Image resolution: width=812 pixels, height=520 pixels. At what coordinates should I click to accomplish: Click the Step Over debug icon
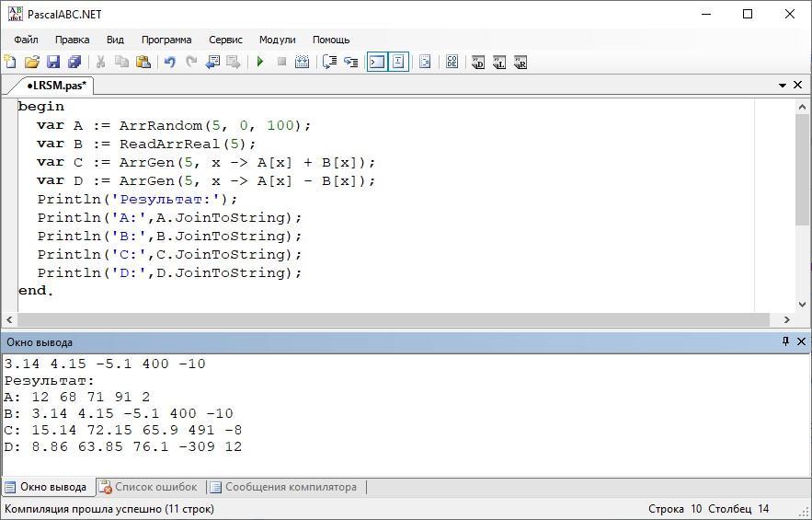(x=329, y=62)
